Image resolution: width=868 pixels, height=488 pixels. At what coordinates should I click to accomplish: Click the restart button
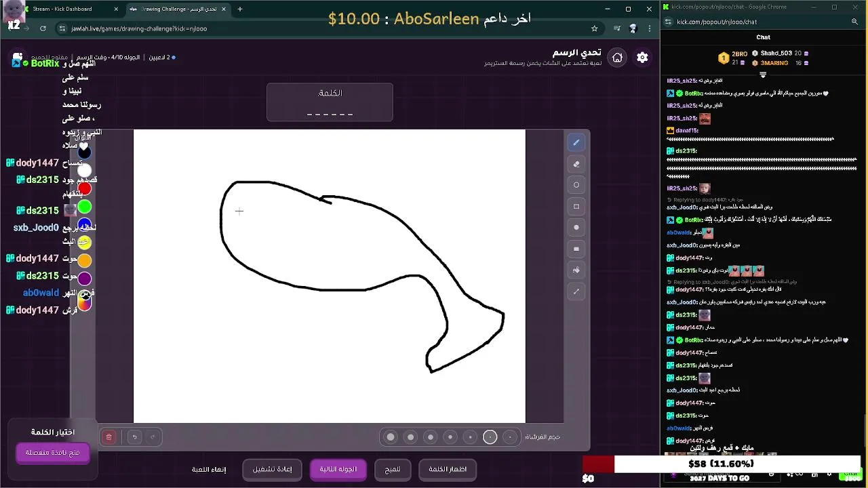pyautogui.click(x=272, y=469)
